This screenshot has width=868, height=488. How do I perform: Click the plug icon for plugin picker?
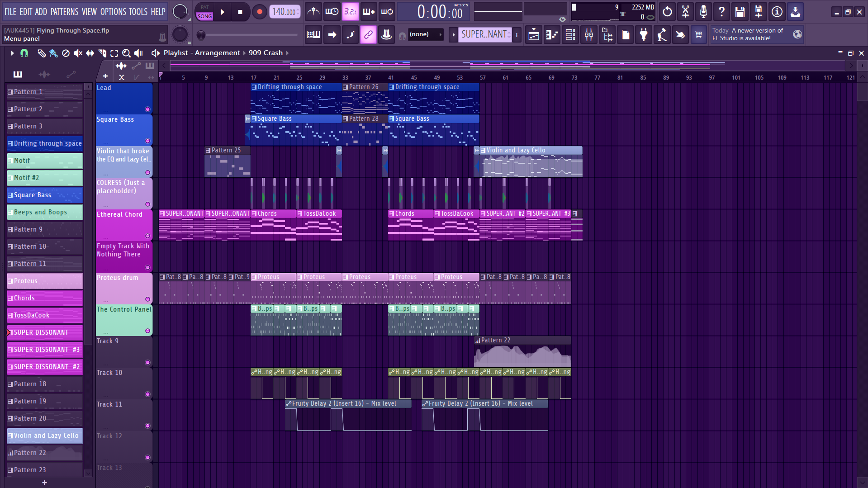pyautogui.click(x=644, y=34)
